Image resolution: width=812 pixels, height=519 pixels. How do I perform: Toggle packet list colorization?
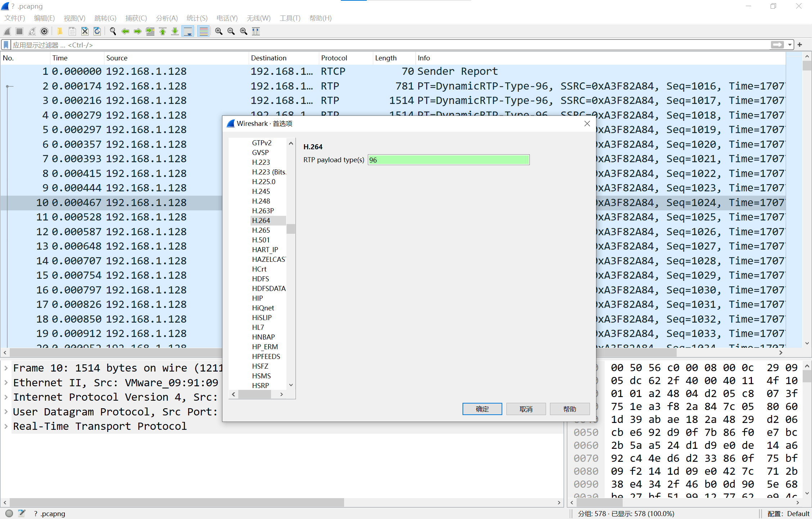[204, 31]
